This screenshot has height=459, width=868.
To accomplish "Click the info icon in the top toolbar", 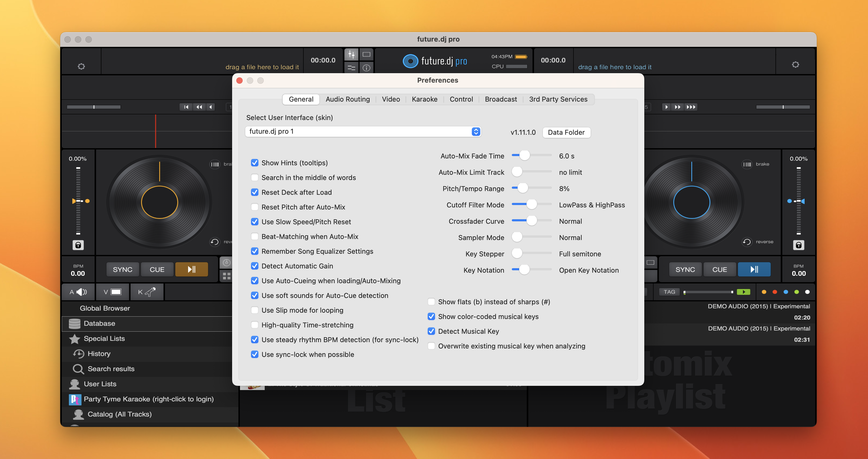I will coord(366,68).
